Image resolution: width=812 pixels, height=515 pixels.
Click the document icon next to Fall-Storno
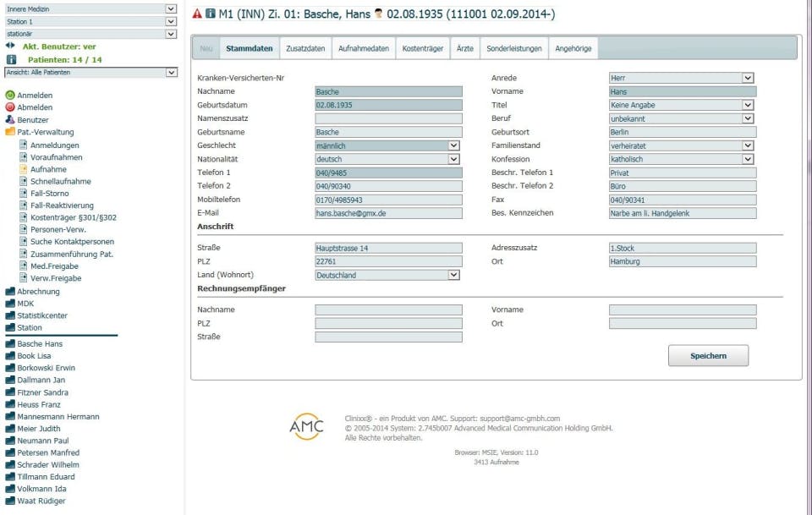(x=24, y=193)
